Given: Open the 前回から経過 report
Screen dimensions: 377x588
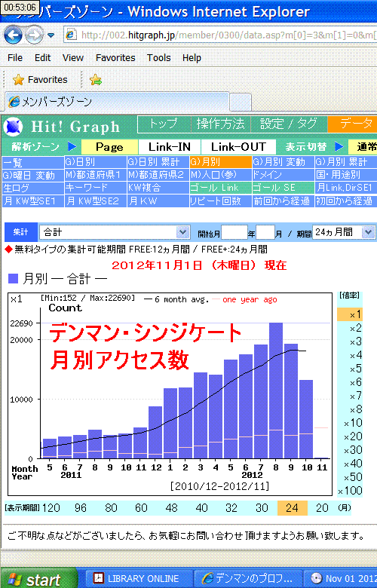Looking at the screenshot, I should [284, 201].
